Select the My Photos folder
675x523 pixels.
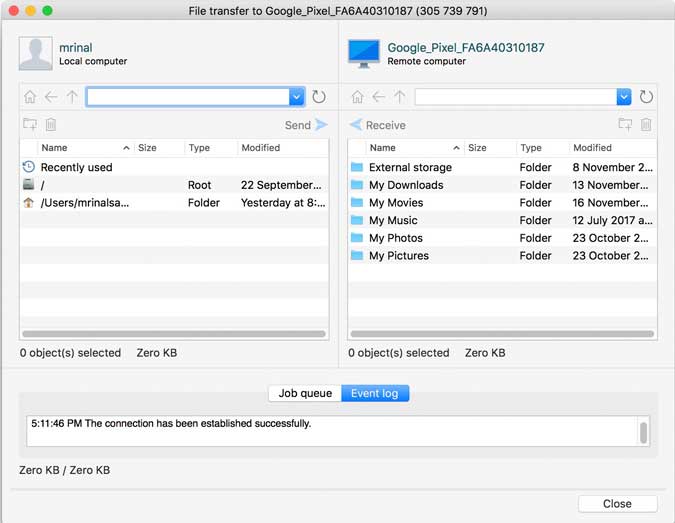tap(502, 238)
